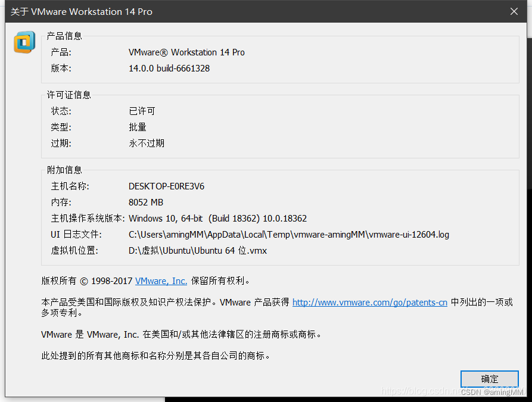Click the 过期 label
The image size is (532, 402).
pyautogui.click(x=61, y=143)
